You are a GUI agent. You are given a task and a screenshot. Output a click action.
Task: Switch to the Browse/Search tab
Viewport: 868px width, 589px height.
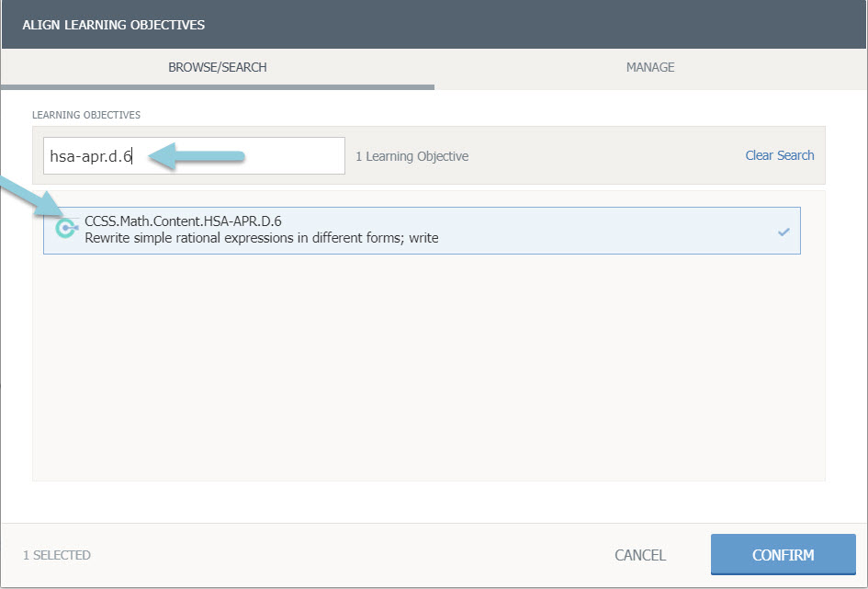pos(218,67)
